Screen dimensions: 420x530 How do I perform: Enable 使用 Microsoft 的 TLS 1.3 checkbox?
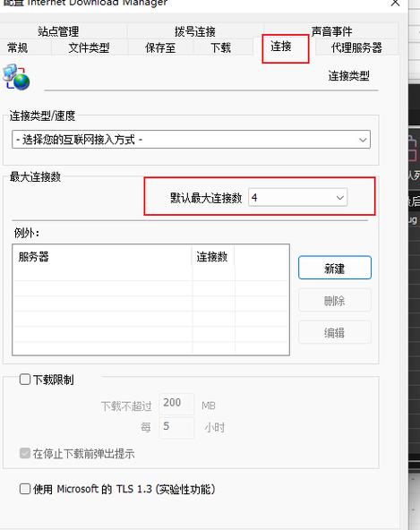(x=25, y=489)
